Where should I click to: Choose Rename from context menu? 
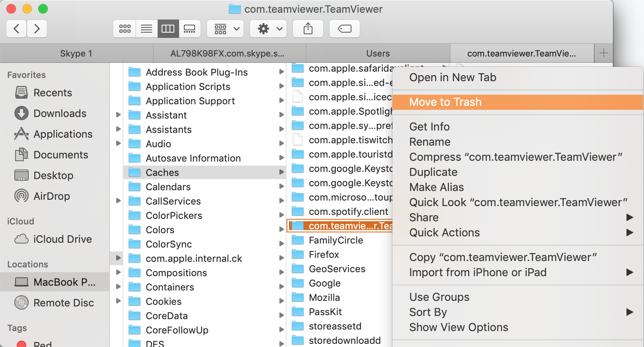518,142
